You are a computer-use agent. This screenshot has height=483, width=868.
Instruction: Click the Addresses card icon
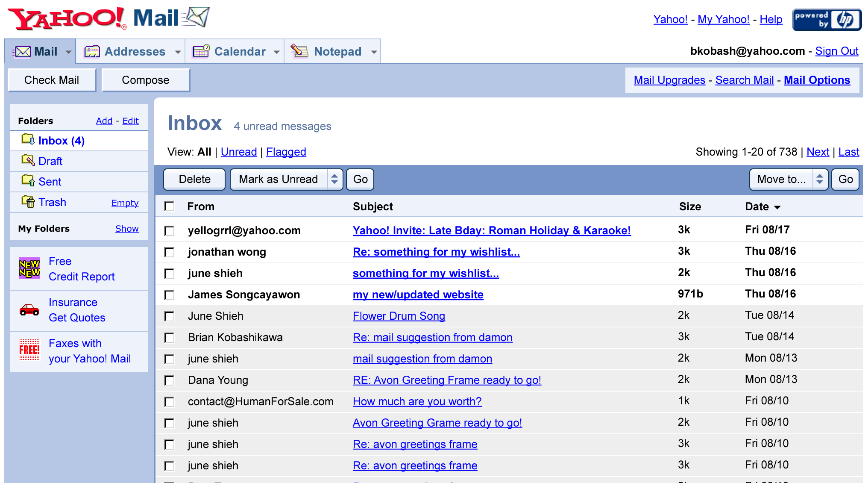[x=91, y=52]
